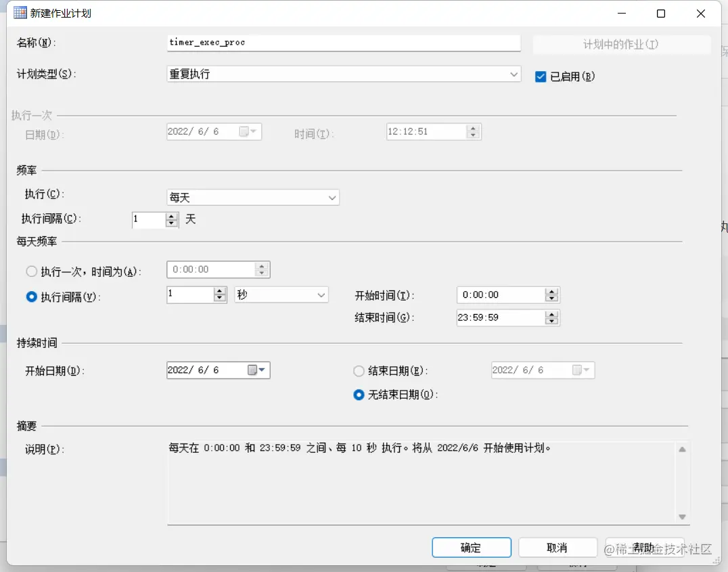Open the 开始日期 calendar dropdown
Image resolution: width=728 pixels, height=572 pixels.
pyautogui.click(x=256, y=370)
